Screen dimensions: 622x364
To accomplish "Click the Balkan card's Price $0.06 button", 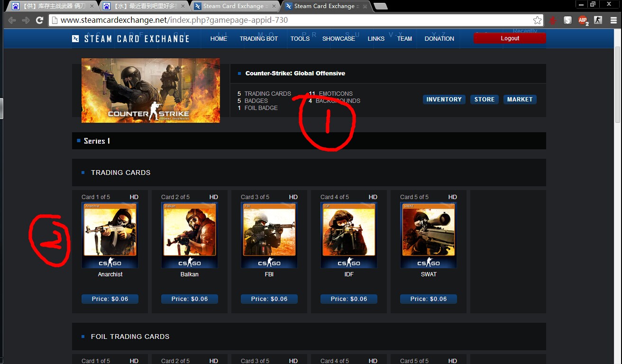I will [190, 299].
